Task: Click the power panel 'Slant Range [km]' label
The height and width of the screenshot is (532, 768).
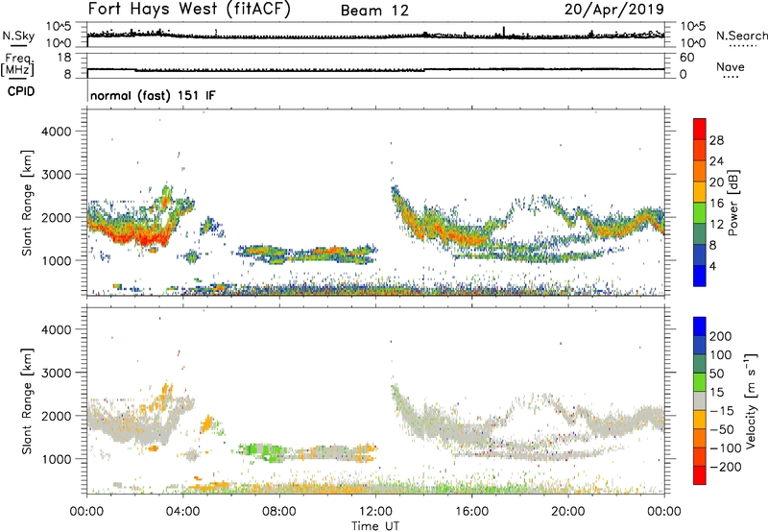Action: (28, 203)
